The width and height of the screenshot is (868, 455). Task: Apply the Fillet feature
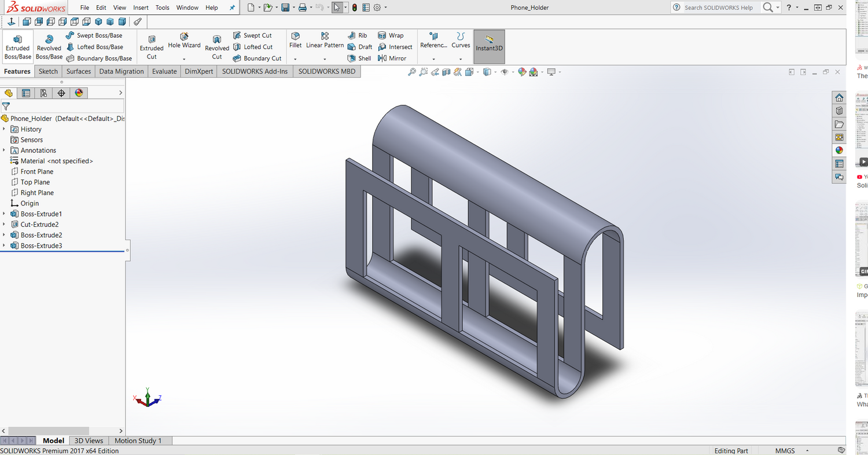point(295,40)
